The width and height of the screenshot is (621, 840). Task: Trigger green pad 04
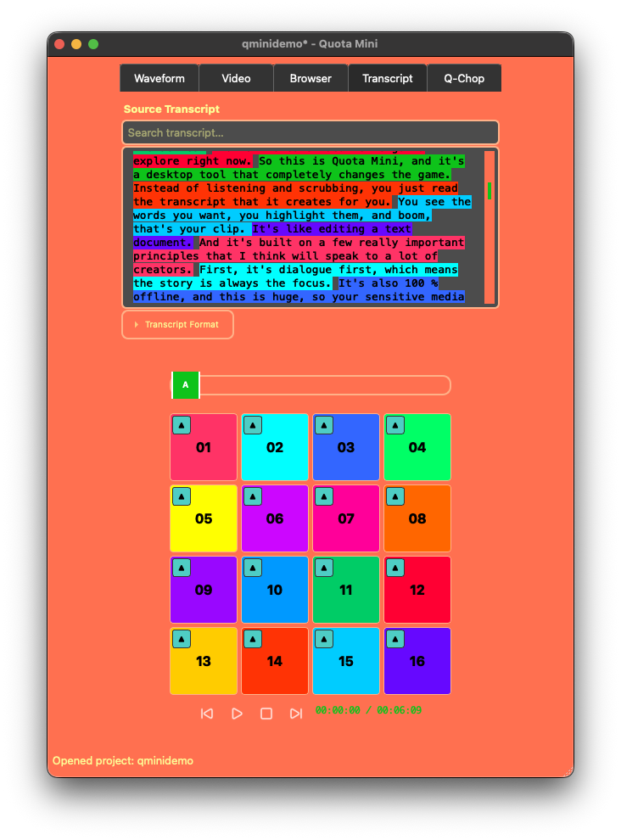click(x=417, y=447)
